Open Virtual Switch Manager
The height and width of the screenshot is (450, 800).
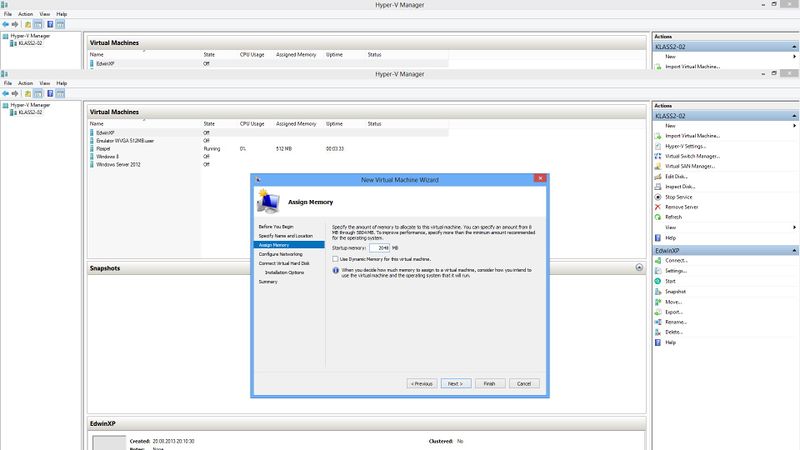(x=692, y=156)
